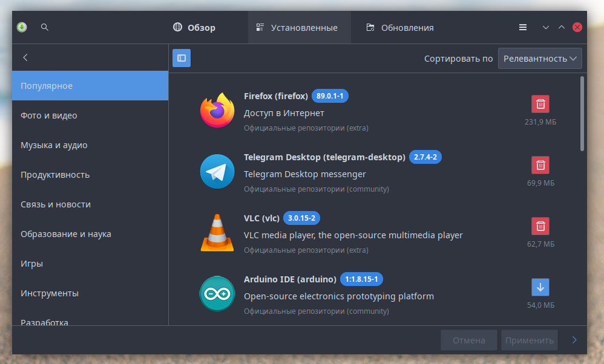Click the Применить button
Screen dimensions: 604x364
pos(530,340)
